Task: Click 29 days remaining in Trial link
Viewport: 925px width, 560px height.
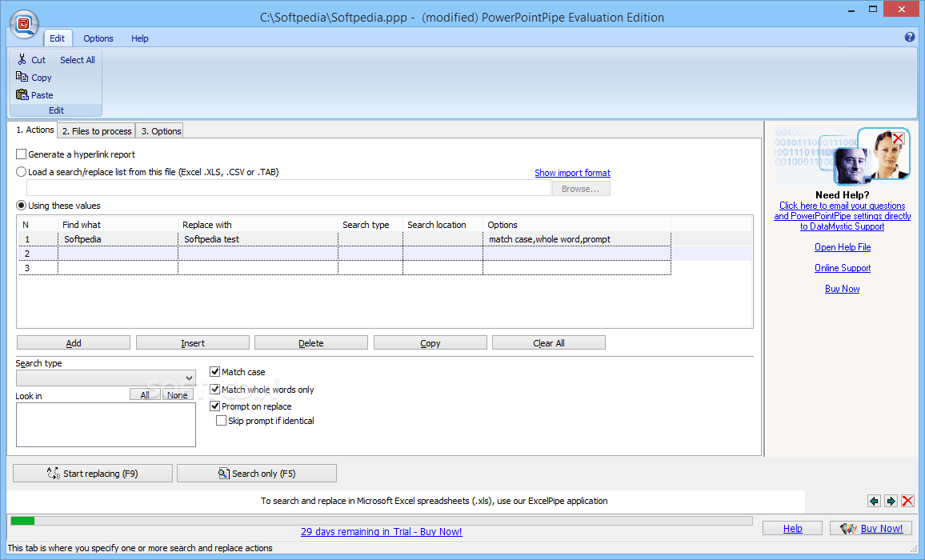Action: [382, 532]
